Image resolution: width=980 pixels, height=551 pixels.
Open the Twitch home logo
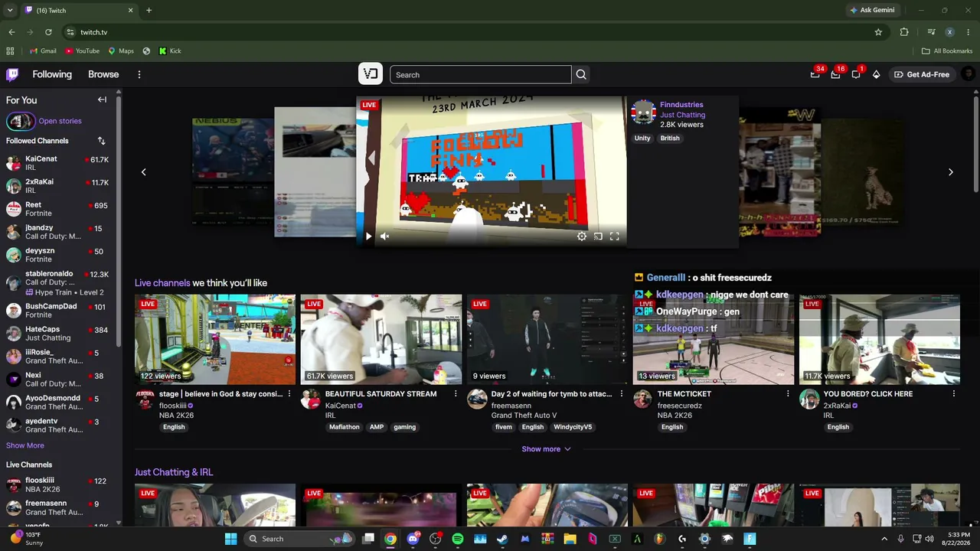click(x=12, y=74)
